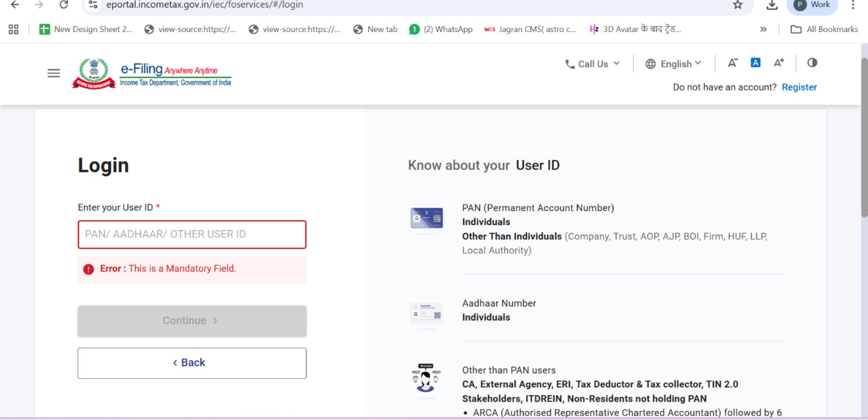Expand the Call Us dropdown
The width and height of the screenshot is (868, 420).
coord(591,63)
